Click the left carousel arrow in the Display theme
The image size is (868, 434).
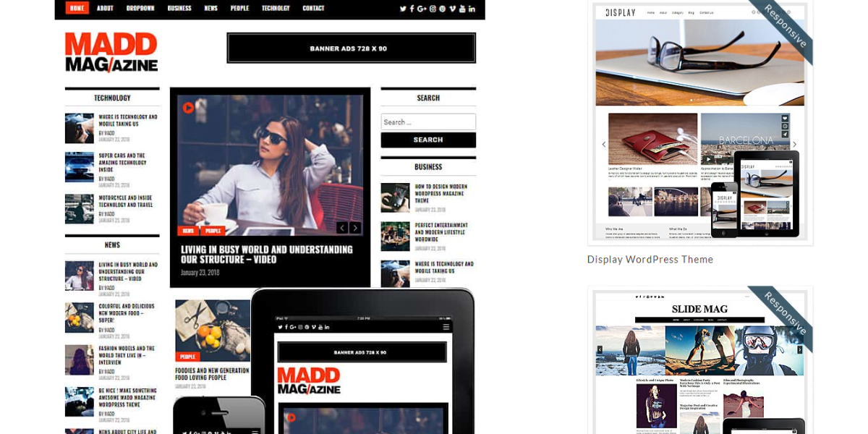(x=604, y=145)
